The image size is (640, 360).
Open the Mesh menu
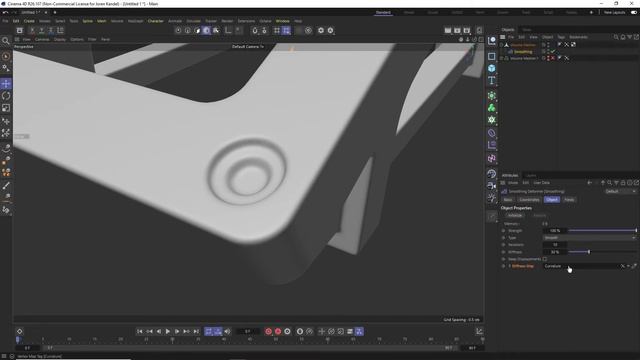point(101,21)
